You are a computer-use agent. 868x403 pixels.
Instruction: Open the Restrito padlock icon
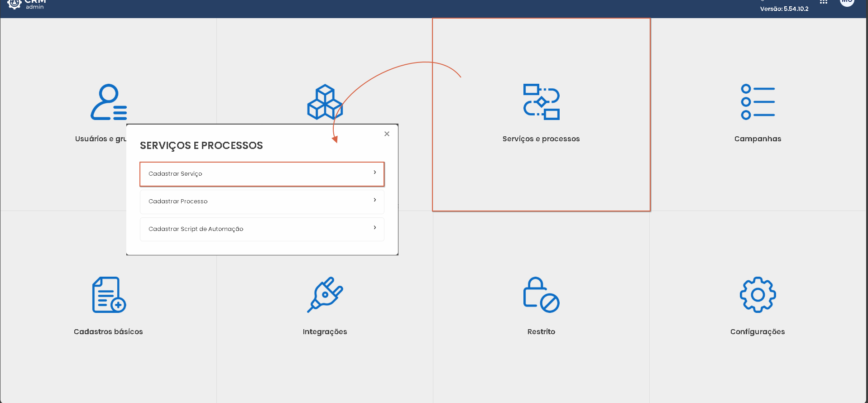pos(541,295)
